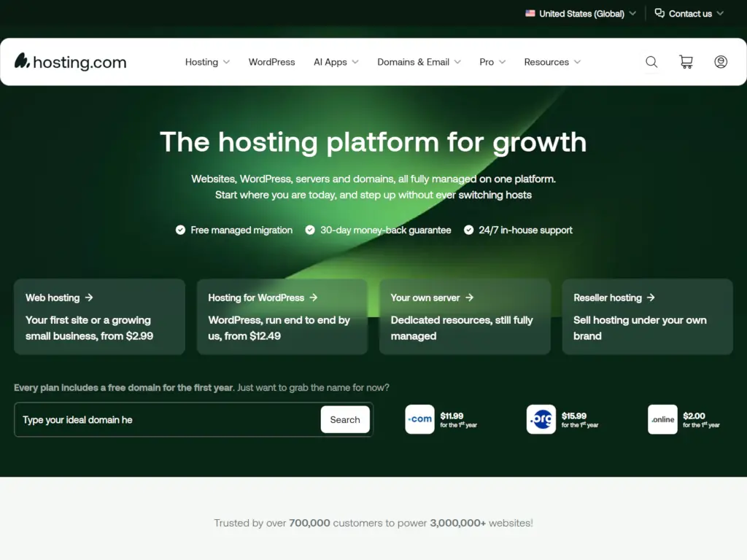747x560 pixels.
Task: Click the checkmark beside 30-day money-back guarantee
Action: 309,230
